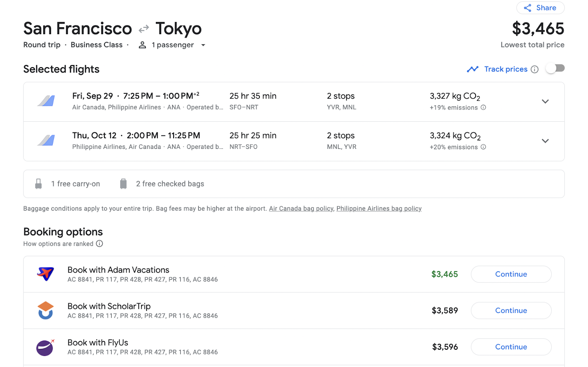Click the carry-on bag icon
588x367 pixels.
(38, 184)
